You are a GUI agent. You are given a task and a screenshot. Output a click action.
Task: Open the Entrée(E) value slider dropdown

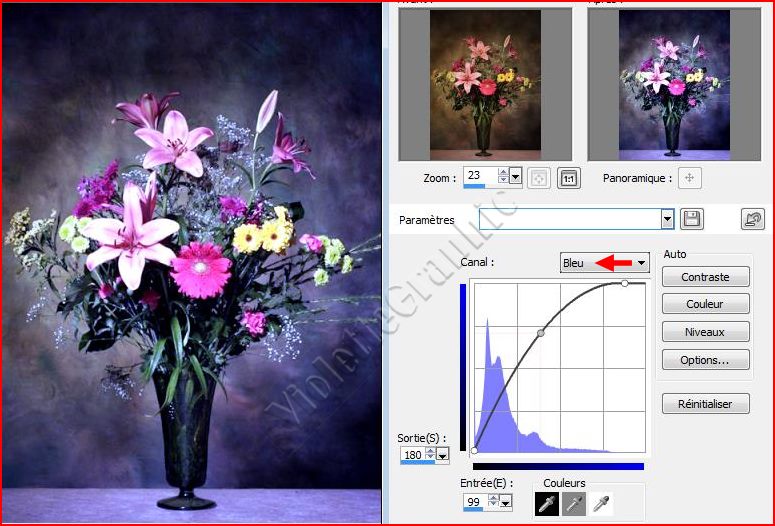tap(505, 502)
